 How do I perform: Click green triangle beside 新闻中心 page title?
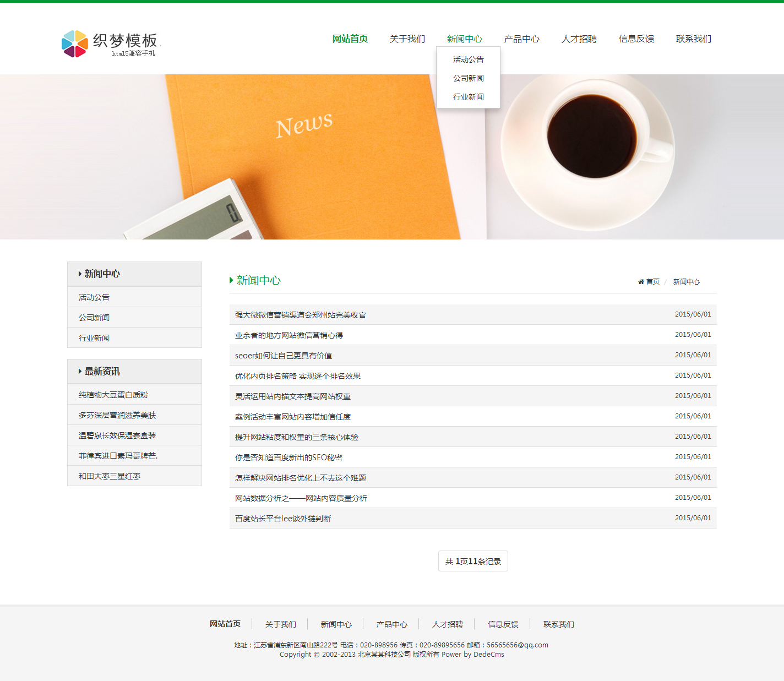pyautogui.click(x=231, y=280)
